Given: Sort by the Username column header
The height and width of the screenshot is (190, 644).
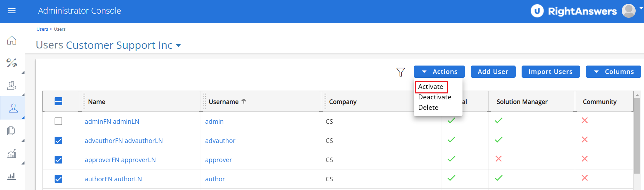Looking at the screenshot, I should point(224,102).
